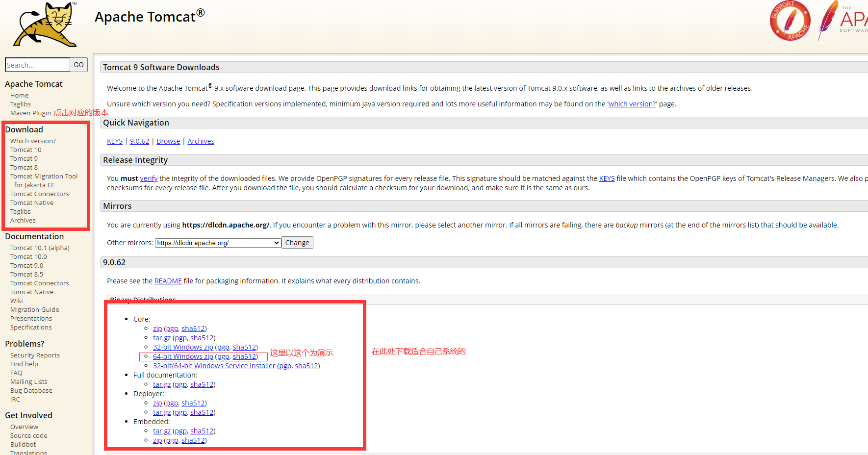Open Maven Plugin in the sidebar
The width and height of the screenshot is (868, 455).
30,113
